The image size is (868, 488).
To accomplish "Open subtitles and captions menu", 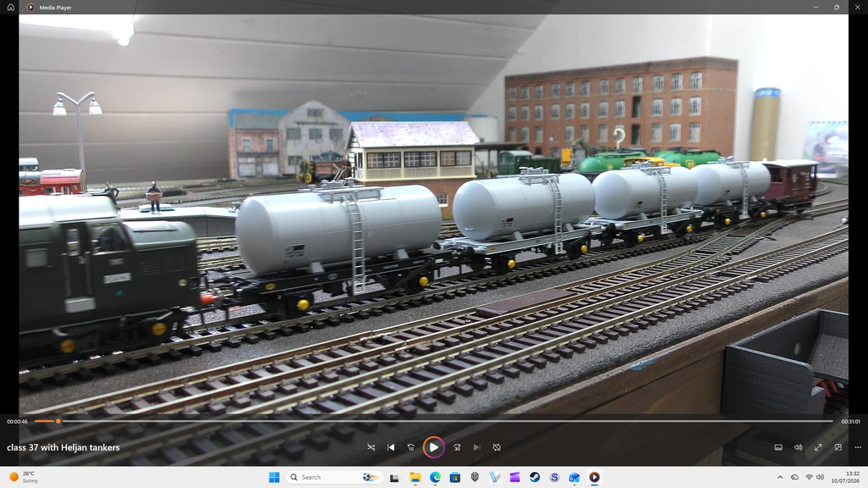I will pos(778,447).
